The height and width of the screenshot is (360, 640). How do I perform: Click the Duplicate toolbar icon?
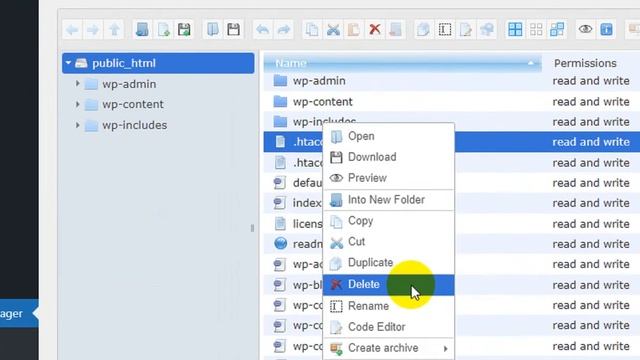point(424,29)
